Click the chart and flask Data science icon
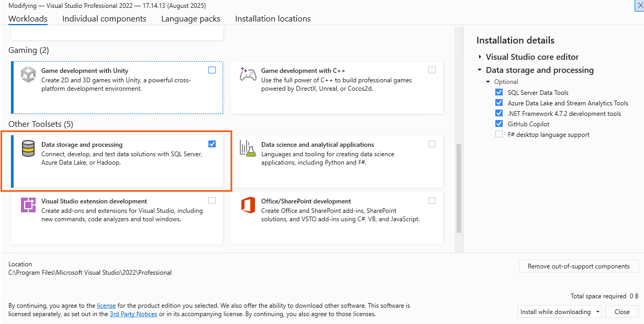 248,148
